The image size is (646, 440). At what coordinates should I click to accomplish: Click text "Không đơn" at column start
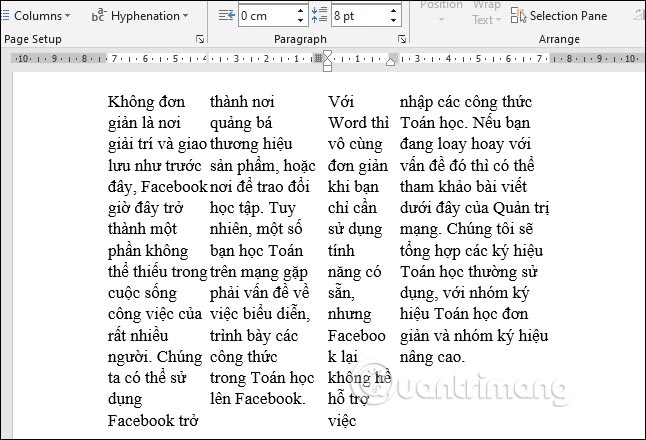[146, 102]
